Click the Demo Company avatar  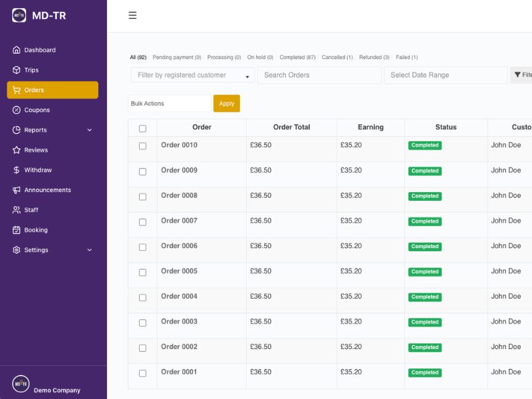tap(21, 384)
